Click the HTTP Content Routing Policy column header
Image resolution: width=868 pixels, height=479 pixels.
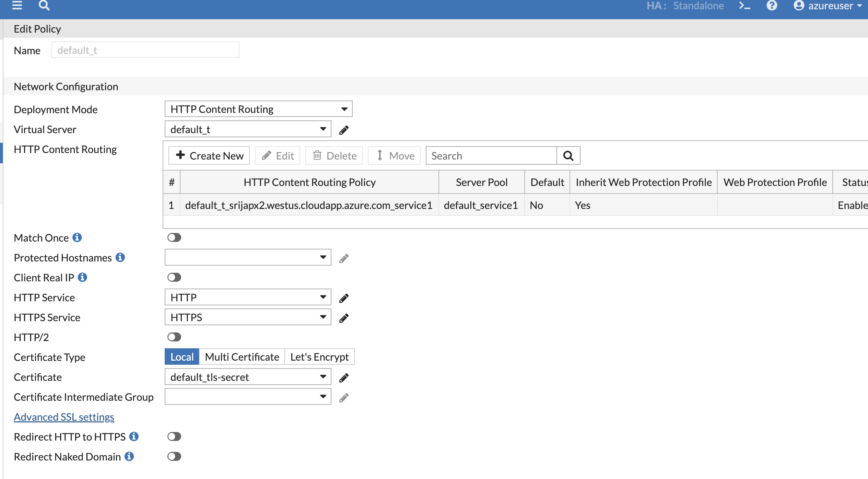310,182
